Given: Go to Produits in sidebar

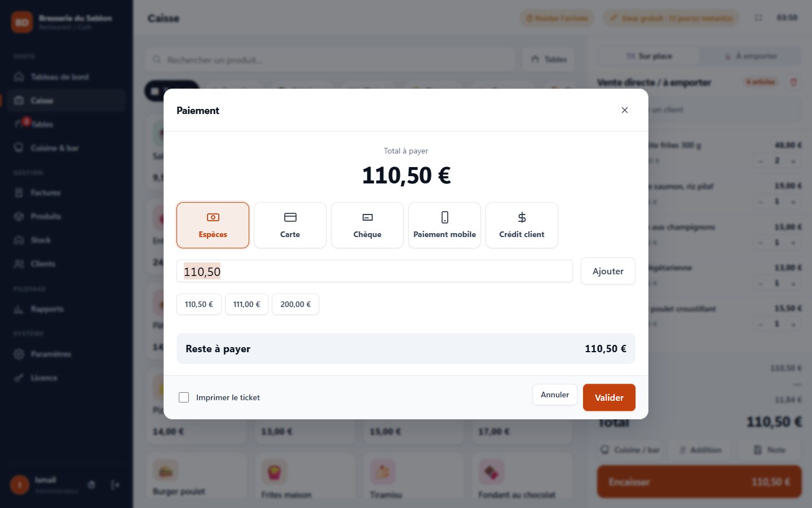Looking at the screenshot, I should (67, 216).
